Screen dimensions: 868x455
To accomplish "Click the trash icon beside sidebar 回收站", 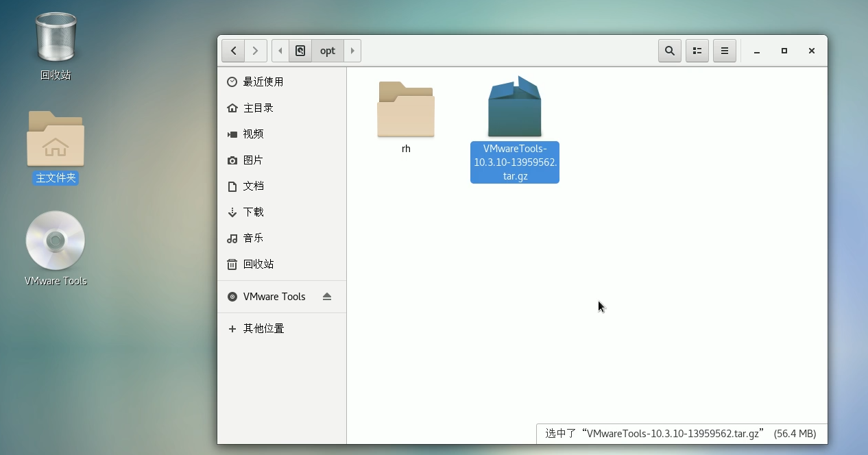I will point(232,264).
